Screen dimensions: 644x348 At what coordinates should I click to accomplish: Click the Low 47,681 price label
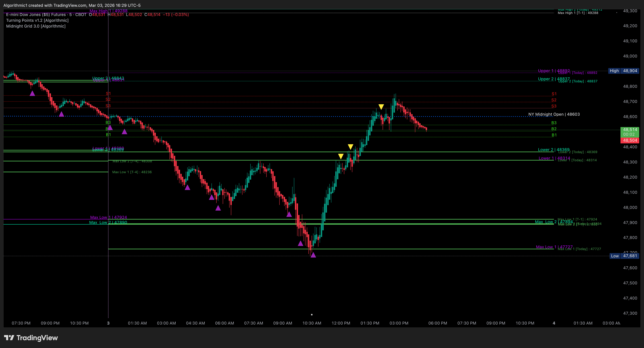point(624,256)
